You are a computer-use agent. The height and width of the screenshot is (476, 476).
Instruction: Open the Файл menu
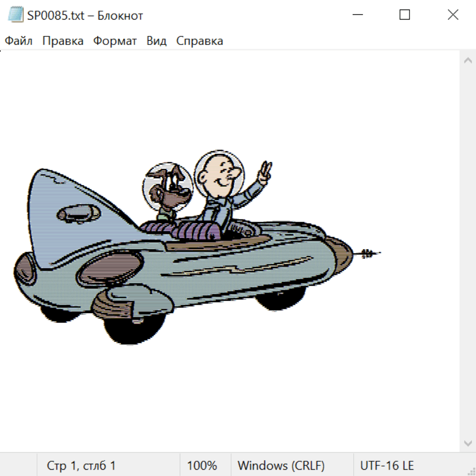pos(19,41)
